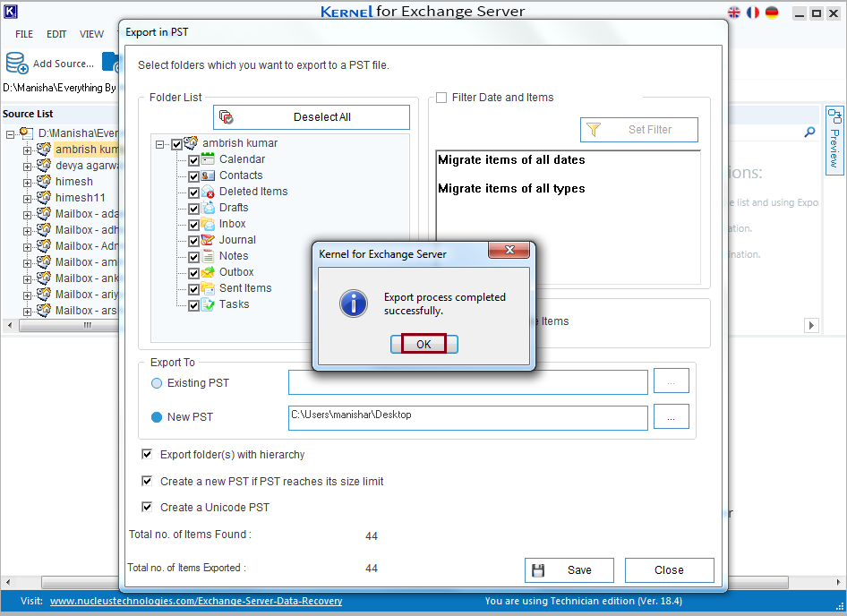
Task: Expand the ambrish kumar source list mailbox
Action: (x=27, y=150)
